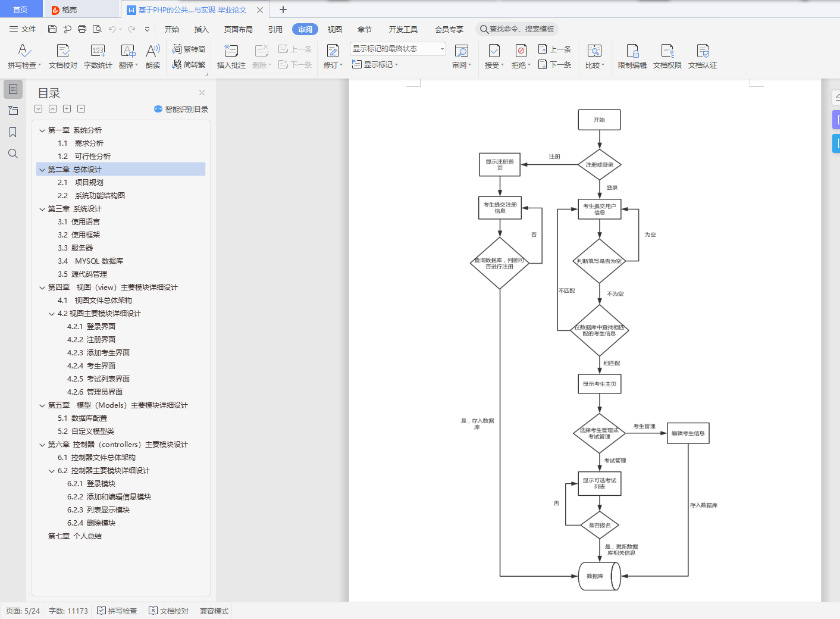Close the 基于PHP document tab
The height and width of the screenshot is (619, 840).
(x=260, y=10)
